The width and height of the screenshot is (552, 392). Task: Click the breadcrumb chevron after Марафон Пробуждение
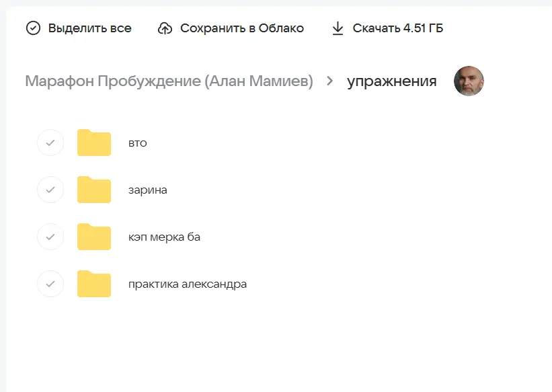point(329,81)
